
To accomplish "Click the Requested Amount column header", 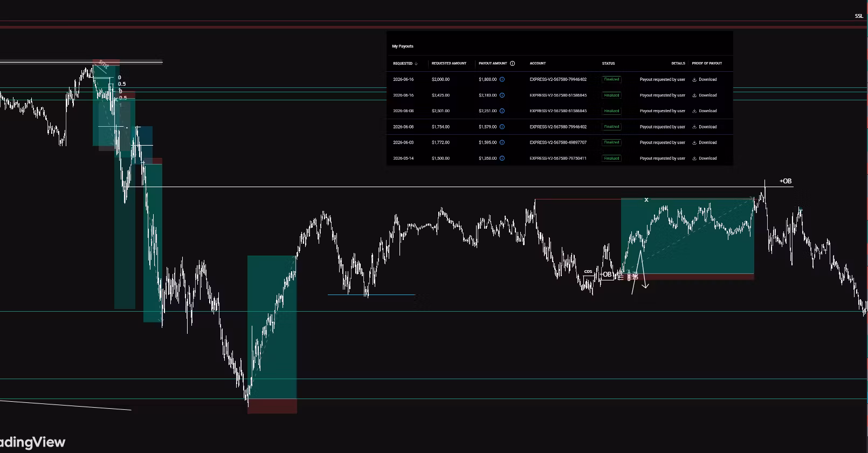I will coord(449,64).
